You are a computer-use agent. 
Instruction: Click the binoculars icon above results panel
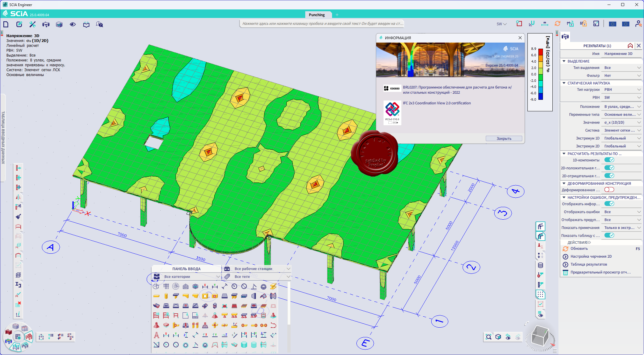point(565,37)
